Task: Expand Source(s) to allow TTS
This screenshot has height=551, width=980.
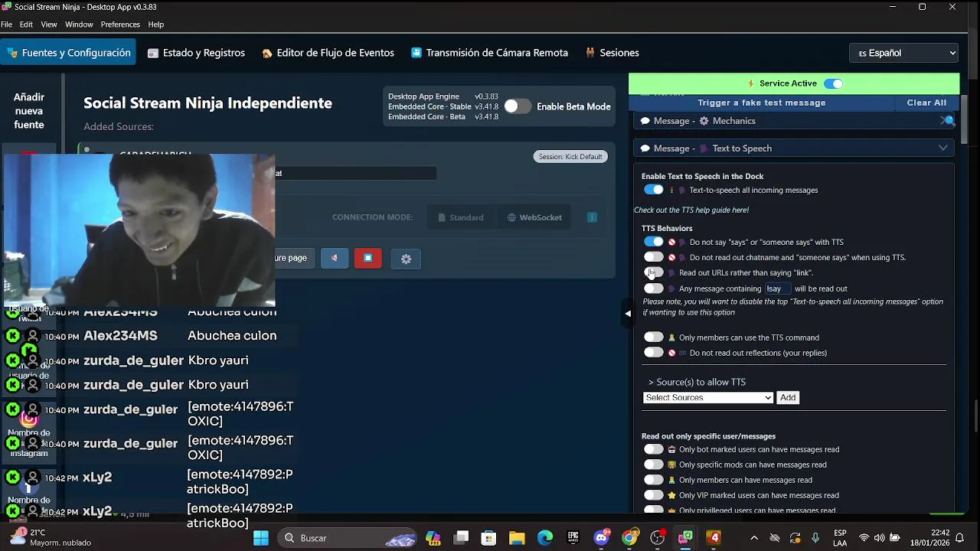Action: coord(697,382)
